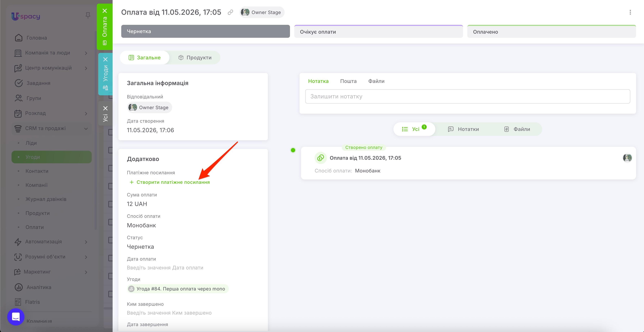Select the Оплачено stage
The width and height of the screenshot is (644, 332).
[x=552, y=31]
